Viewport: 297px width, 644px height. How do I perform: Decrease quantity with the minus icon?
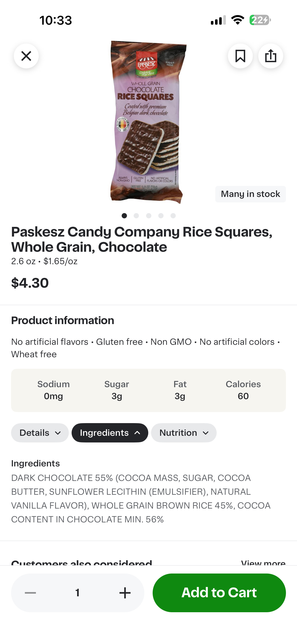30,593
